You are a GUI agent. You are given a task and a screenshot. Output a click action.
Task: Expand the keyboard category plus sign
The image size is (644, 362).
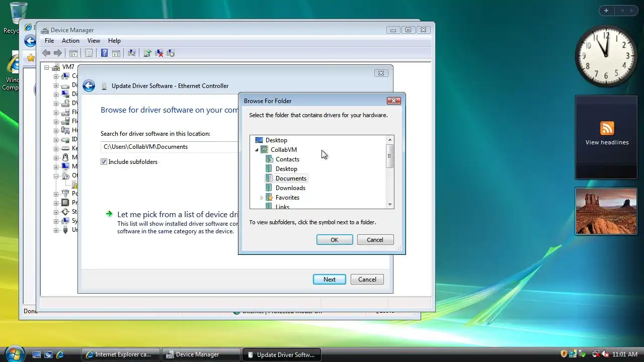coord(56,149)
